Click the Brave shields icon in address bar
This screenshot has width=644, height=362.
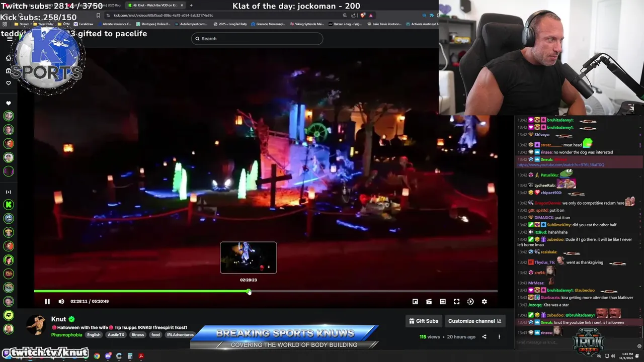click(x=362, y=16)
